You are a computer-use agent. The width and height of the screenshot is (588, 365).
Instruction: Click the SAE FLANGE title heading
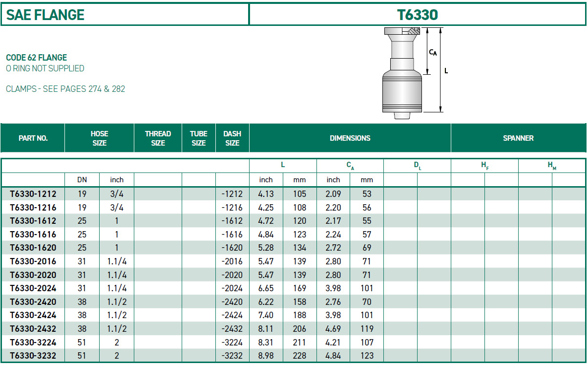[x=45, y=15]
